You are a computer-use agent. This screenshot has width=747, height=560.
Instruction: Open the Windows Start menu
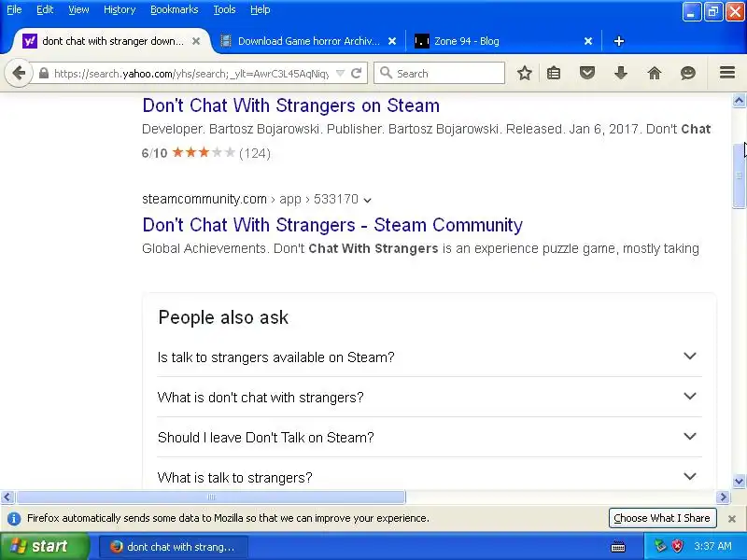click(44, 546)
